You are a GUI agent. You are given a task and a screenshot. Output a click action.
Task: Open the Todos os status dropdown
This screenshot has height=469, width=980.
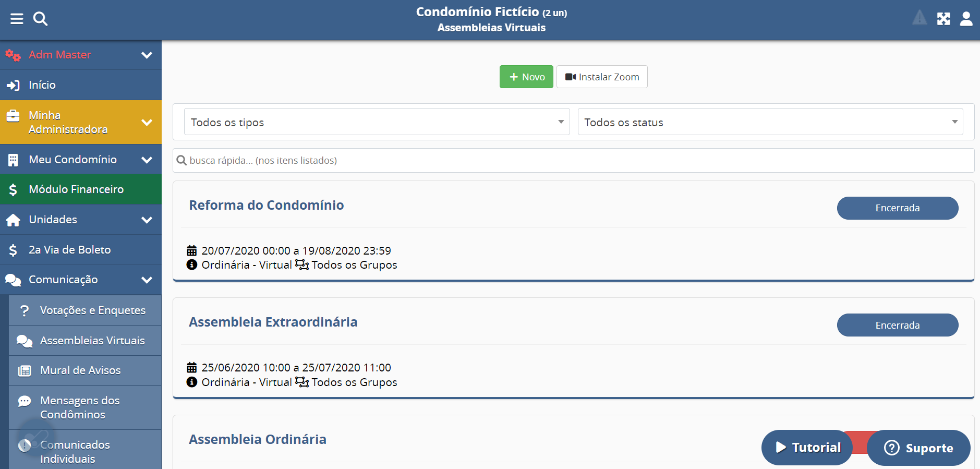point(770,122)
